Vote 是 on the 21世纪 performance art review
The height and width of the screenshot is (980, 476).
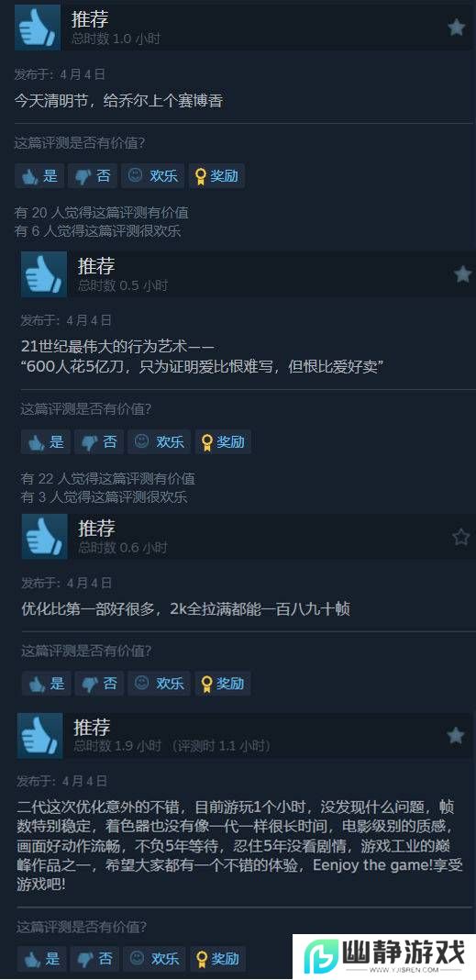[x=46, y=442]
